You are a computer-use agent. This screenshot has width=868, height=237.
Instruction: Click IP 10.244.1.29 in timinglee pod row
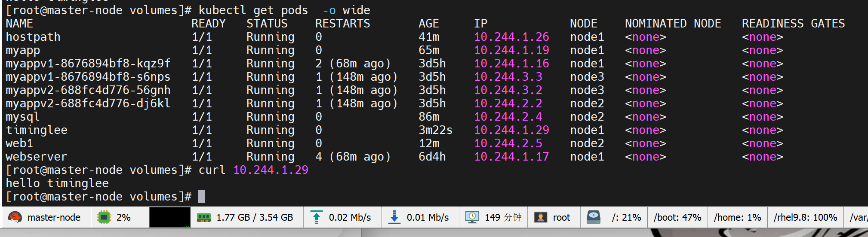(511, 130)
